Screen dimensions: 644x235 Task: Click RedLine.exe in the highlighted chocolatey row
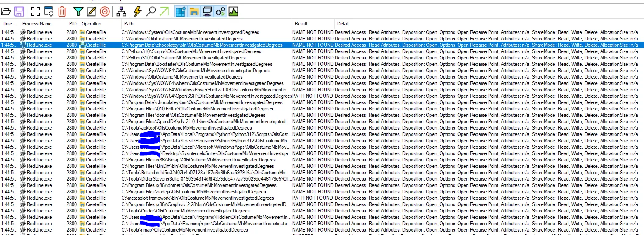pos(39,45)
